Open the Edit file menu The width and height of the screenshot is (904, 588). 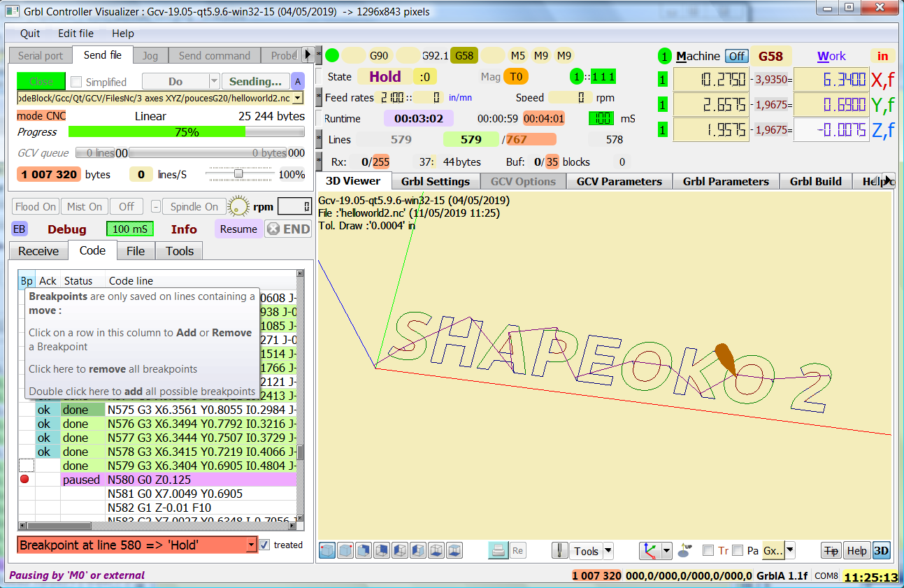[76, 34]
